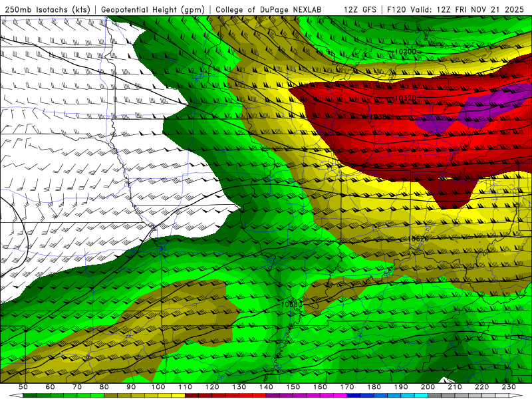Click the 120 value on the legend
This screenshot has width=532, height=399.
212,387
